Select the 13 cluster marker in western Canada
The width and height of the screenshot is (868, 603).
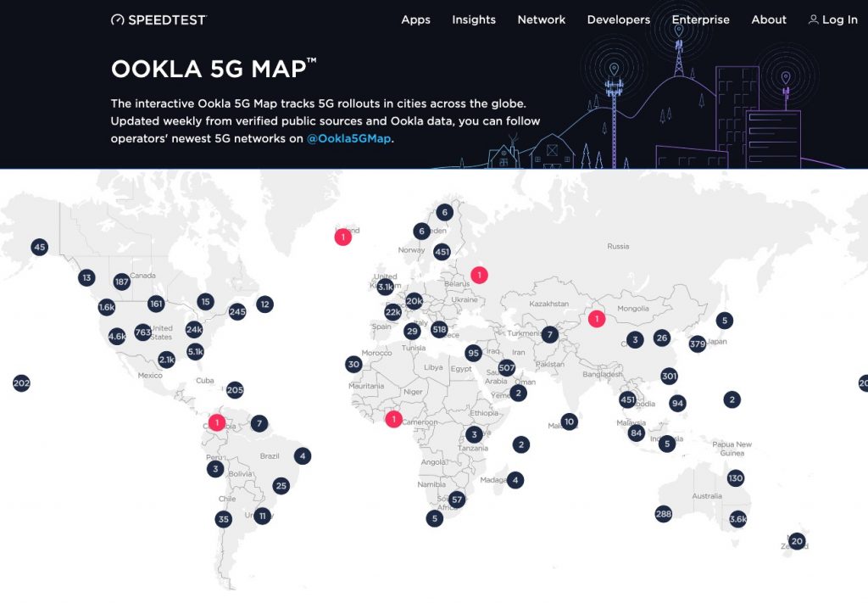point(86,277)
